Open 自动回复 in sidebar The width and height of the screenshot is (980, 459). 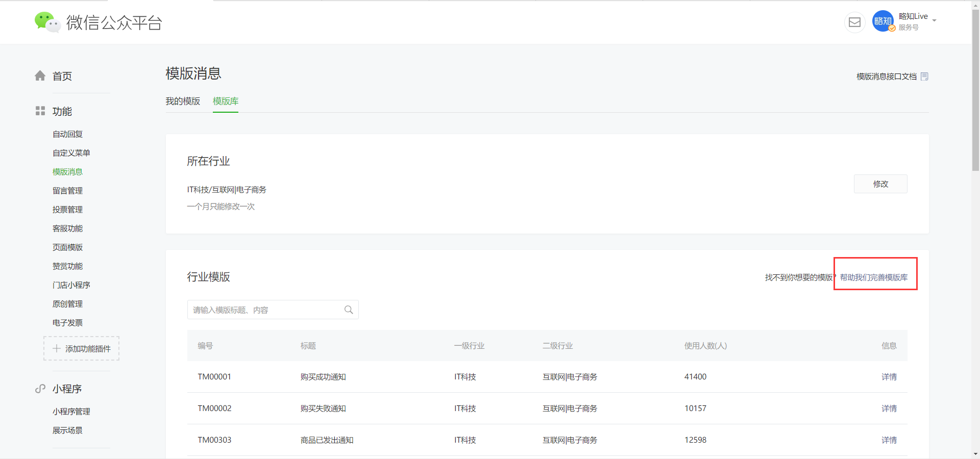pos(67,134)
